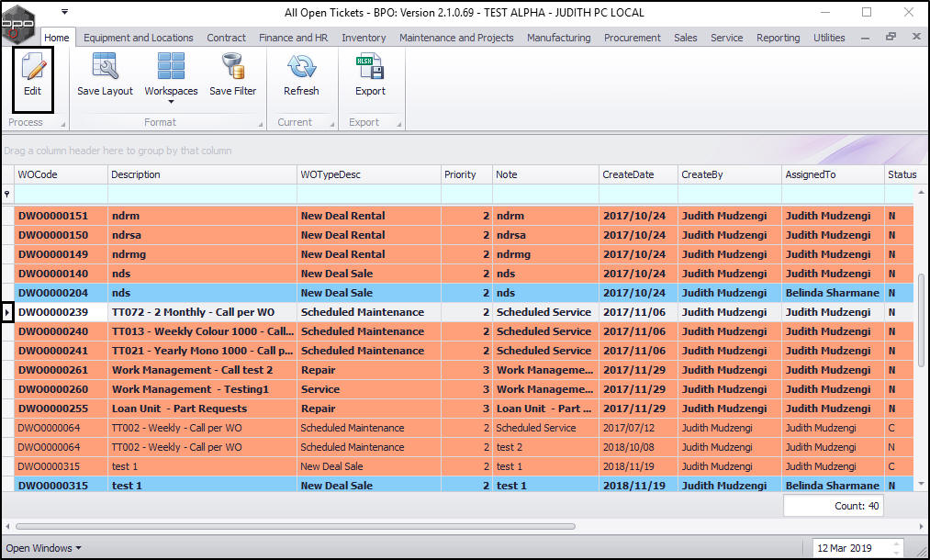This screenshot has width=930, height=560.
Task: Click the Description filter row field
Action: (x=202, y=195)
